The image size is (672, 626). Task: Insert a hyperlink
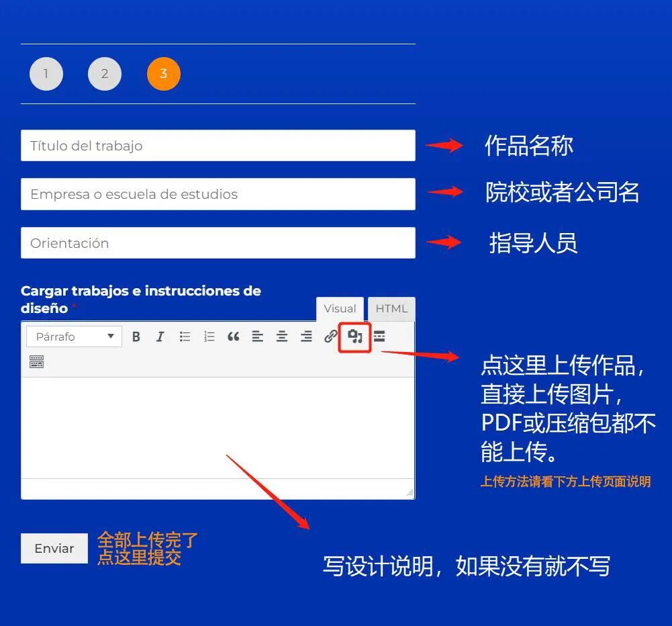330,336
